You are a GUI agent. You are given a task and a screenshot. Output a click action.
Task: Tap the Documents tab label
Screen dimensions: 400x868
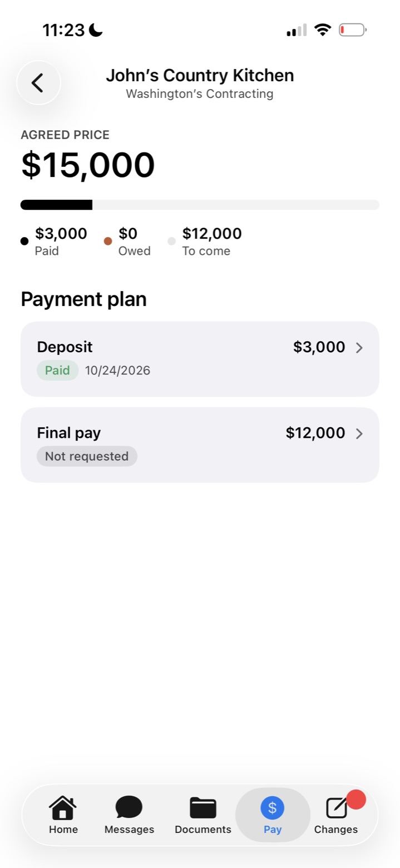[203, 830]
